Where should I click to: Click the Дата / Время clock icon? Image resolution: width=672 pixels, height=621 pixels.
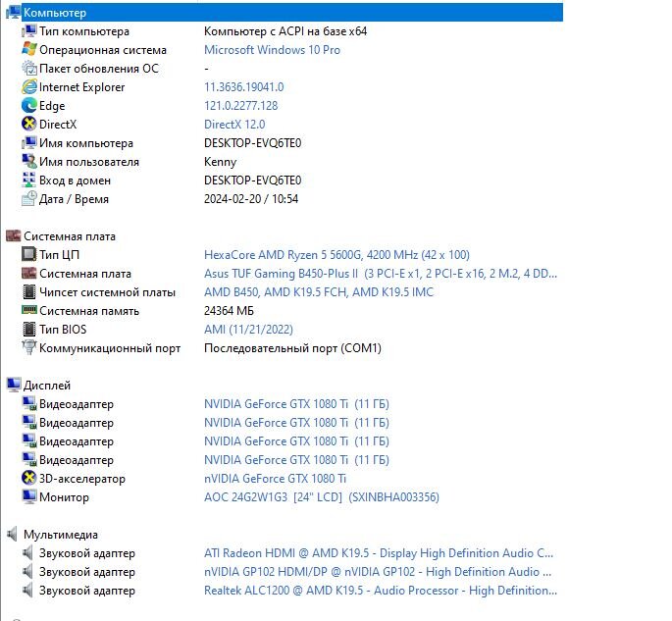pos(29,199)
